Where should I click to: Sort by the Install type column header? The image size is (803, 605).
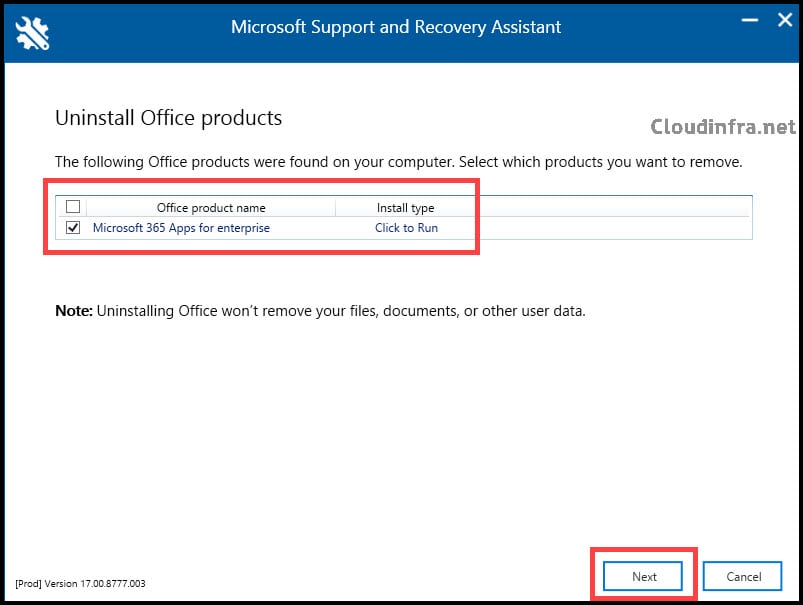click(x=406, y=207)
